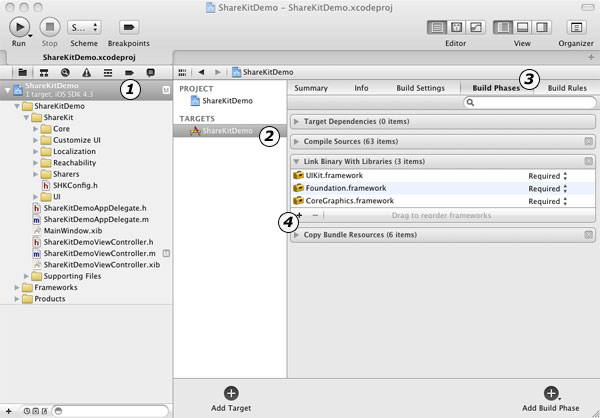The width and height of the screenshot is (600, 418).
Task: Expand the Reachability folder
Action: tap(36, 163)
